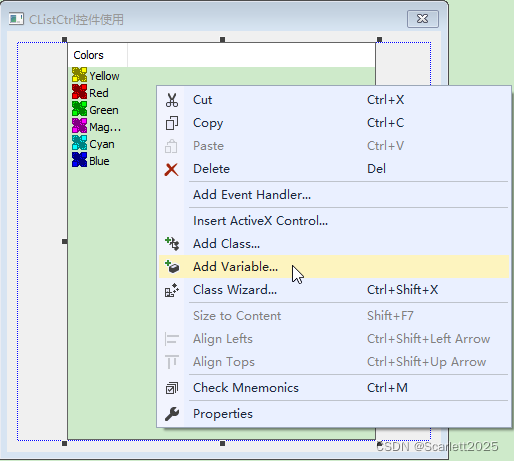The height and width of the screenshot is (461, 514).
Task: Click the Align Tops icon
Action: click(172, 362)
